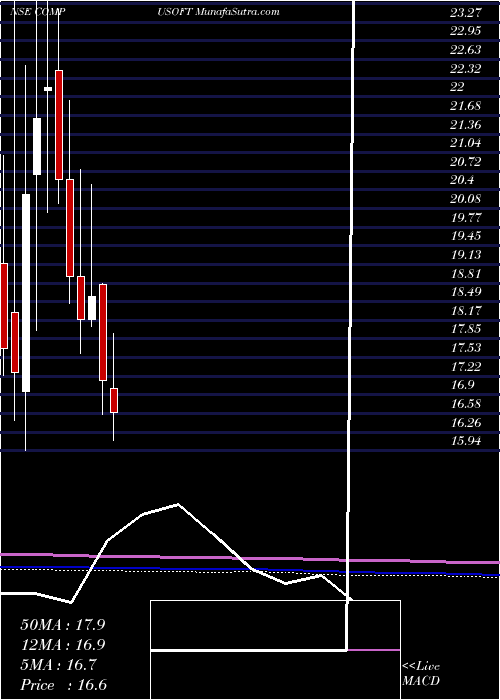500x700 pixels.
Task: Click the USOFT MunafaSutra.com watermark title
Action: pyautogui.click(x=218, y=12)
